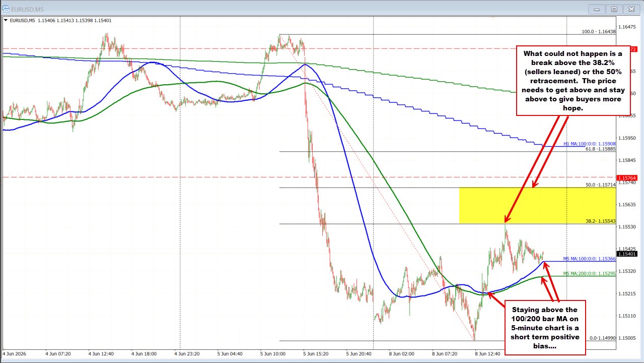This screenshot has height=363, width=644.
Task: Click the '4 Jun 18:00' time axis label
Action: (x=145, y=354)
